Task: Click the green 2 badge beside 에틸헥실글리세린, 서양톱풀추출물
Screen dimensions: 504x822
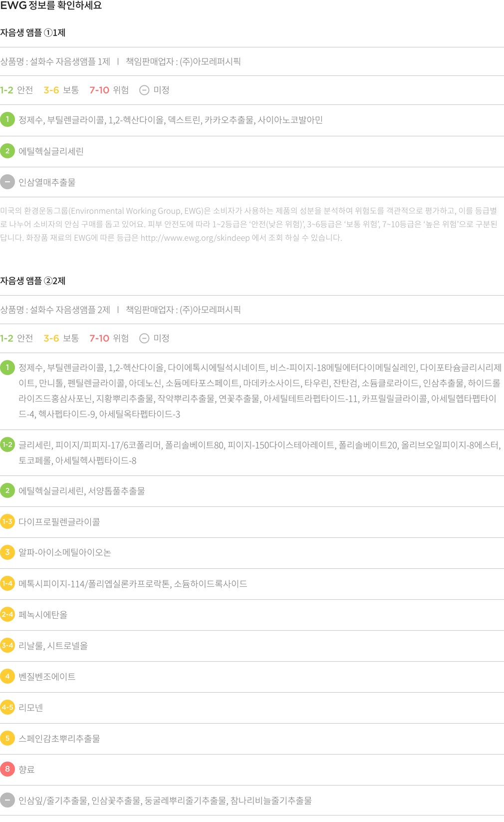Action: 7,490
